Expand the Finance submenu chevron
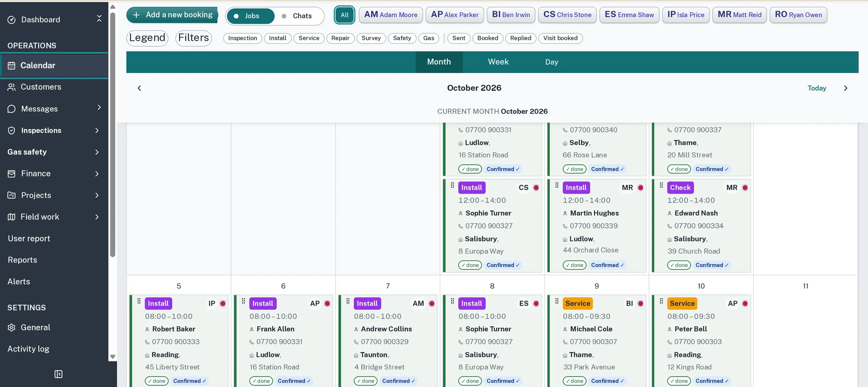The image size is (868, 387). tap(97, 174)
